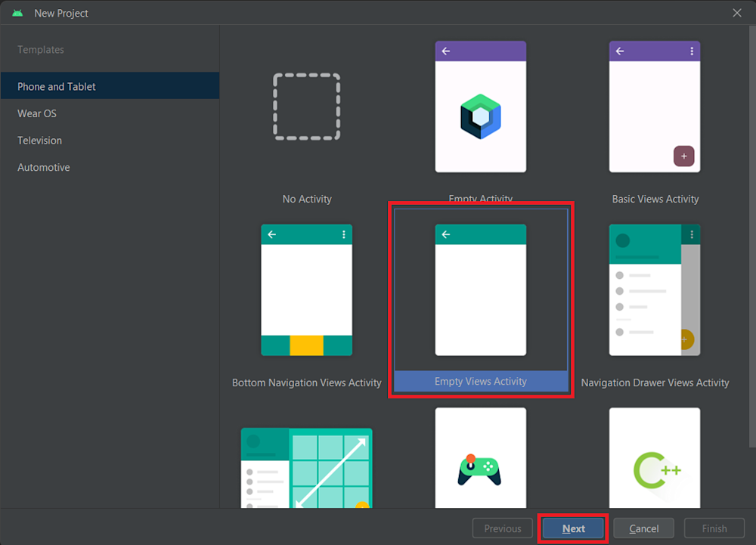This screenshot has height=545, width=756.
Task: Switch to the Wear OS category
Action: click(37, 113)
